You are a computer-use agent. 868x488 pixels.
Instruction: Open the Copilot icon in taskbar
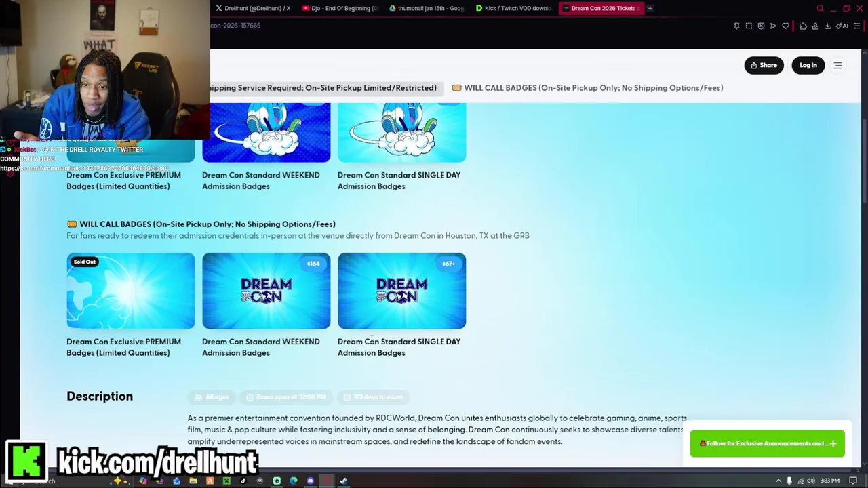click(x=143, y=481)
